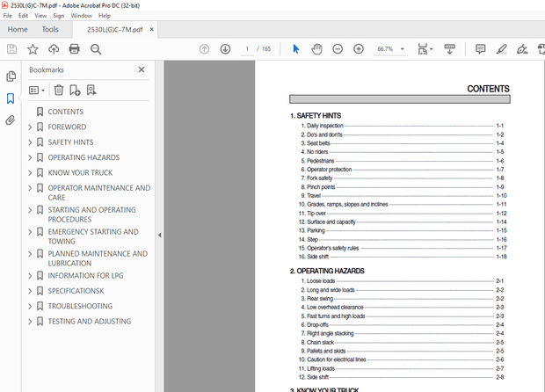Image resolution: width=545 pixels, height=392 pixels.
Task: Expand OPERATOR MAINTENANCE AND CARE bookmark
Action: [x=30, y=188]
